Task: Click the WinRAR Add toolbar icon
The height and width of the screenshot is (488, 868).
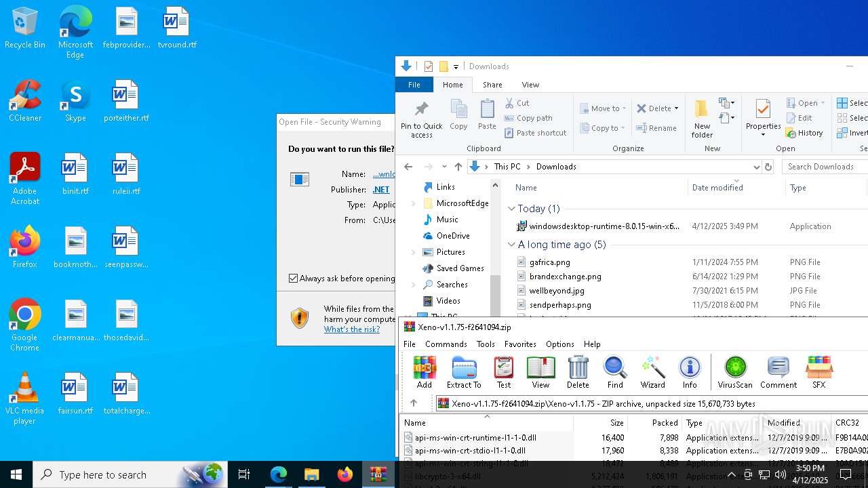Action: (425, 372)
